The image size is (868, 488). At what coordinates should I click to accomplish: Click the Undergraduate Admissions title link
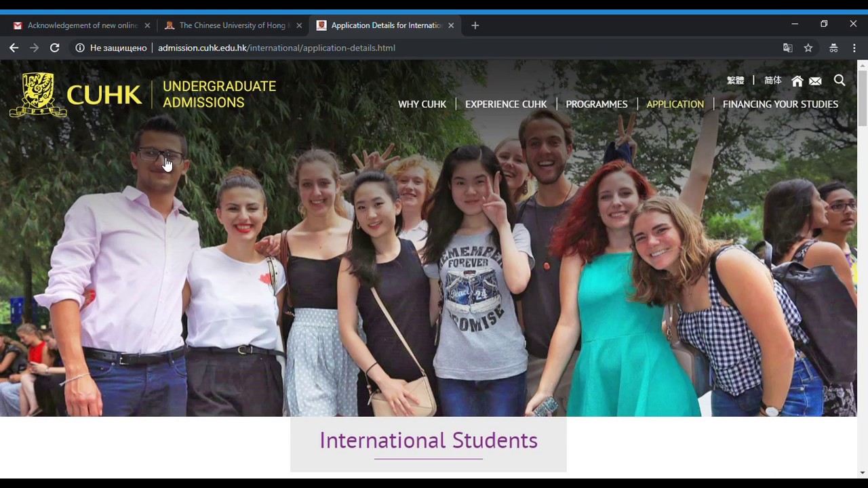click(x=219, y=94)
